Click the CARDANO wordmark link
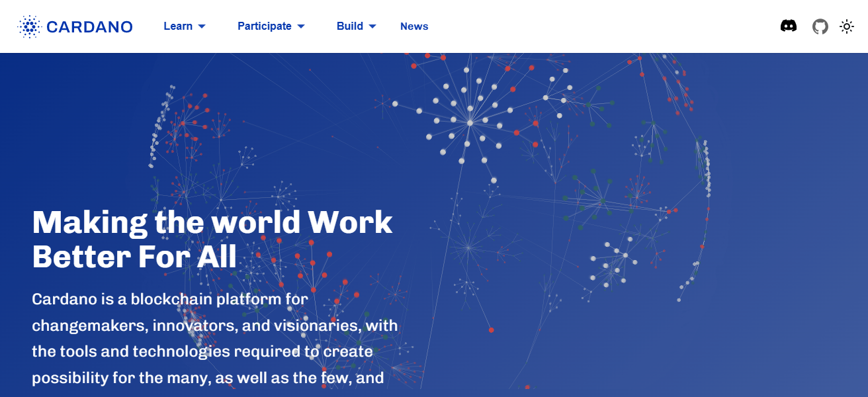This screenshot has width=868, height=397. [x=89, y=26]
